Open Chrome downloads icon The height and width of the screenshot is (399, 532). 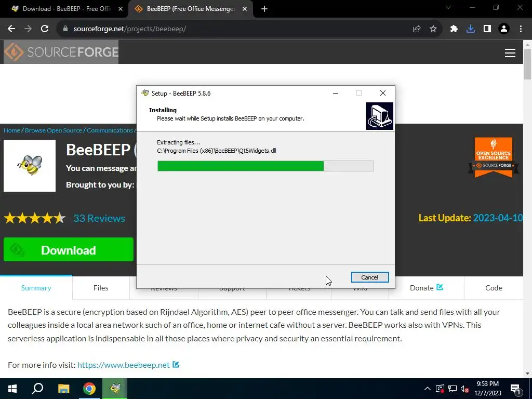coord(471,29)
